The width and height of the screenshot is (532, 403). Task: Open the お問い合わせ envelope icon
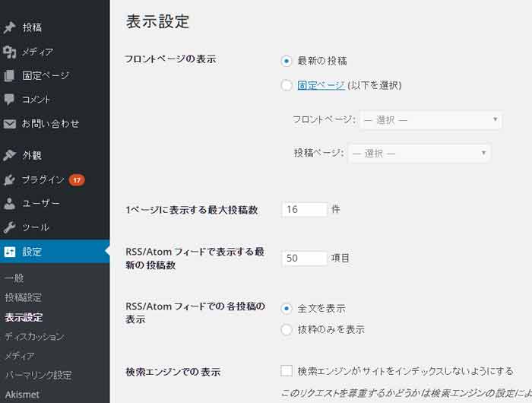click(9, 124)
